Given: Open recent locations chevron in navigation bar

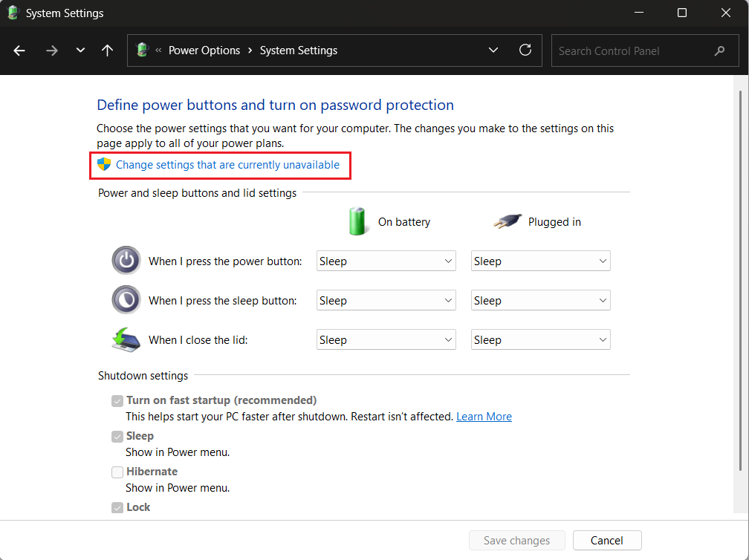Looking at the screenshot, I should coord(80,51).
